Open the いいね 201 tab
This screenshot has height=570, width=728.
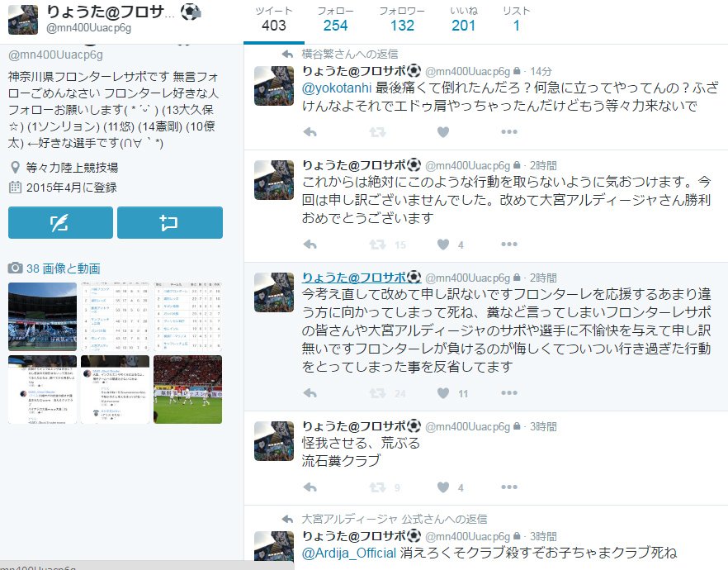[x=463, y=20]
